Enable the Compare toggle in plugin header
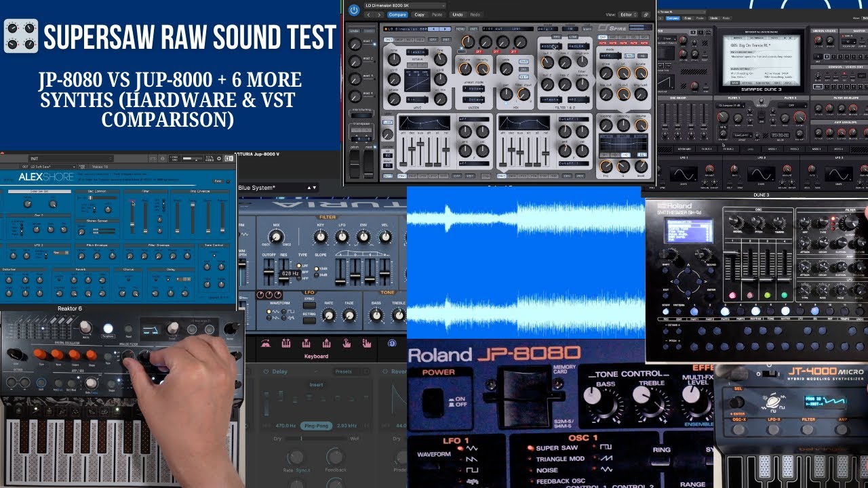868x488 pixels. [397, 14]
